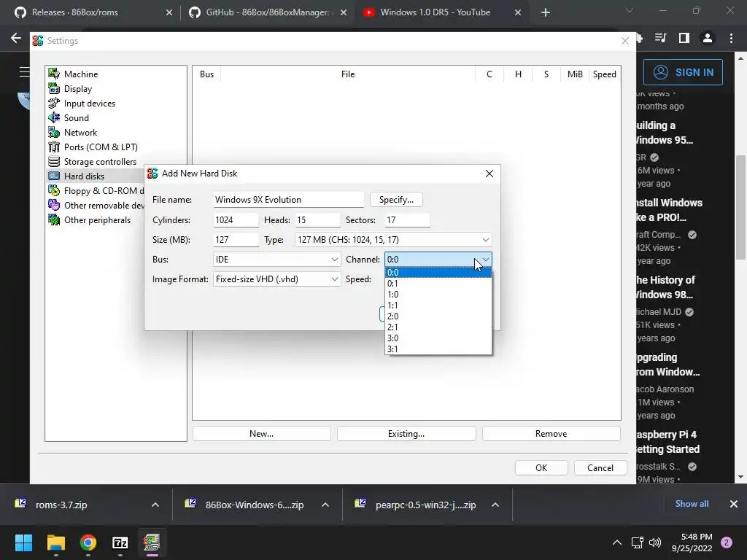Click 86Box icon in Add New Hard Disk title
747x560 pixels.
[x=152, y=174]
